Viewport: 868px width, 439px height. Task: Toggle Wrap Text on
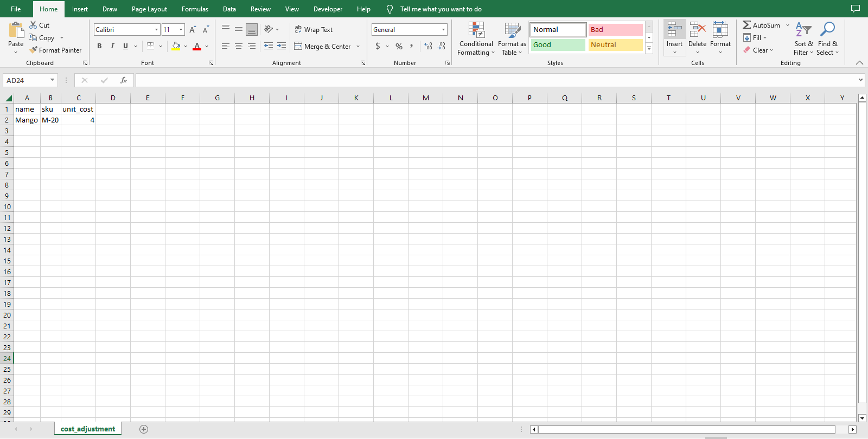(x=314, y=30)
